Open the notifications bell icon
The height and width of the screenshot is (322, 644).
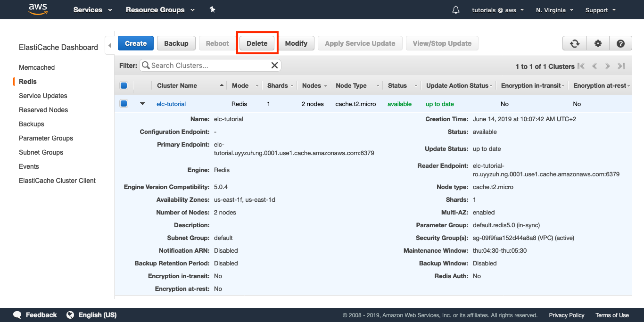455,10
